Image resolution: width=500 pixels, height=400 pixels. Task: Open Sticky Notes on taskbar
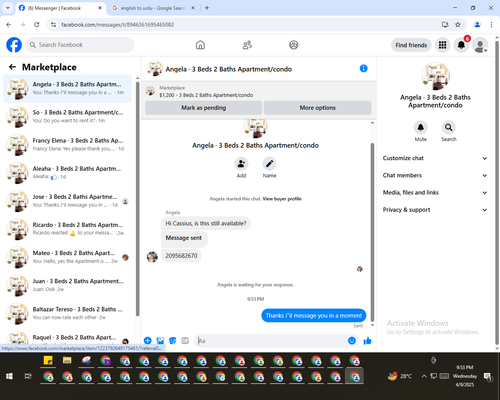tap(48, 360)
